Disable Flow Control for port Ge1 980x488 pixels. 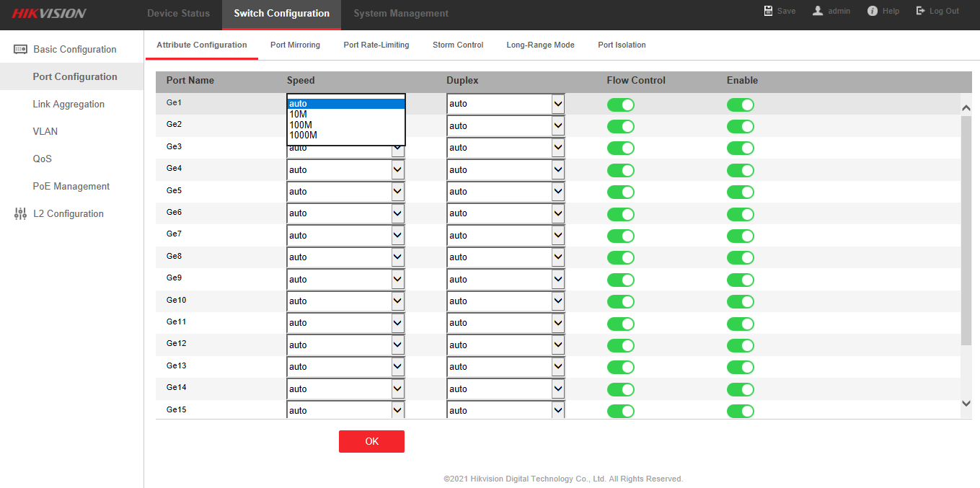pos(620,105)
